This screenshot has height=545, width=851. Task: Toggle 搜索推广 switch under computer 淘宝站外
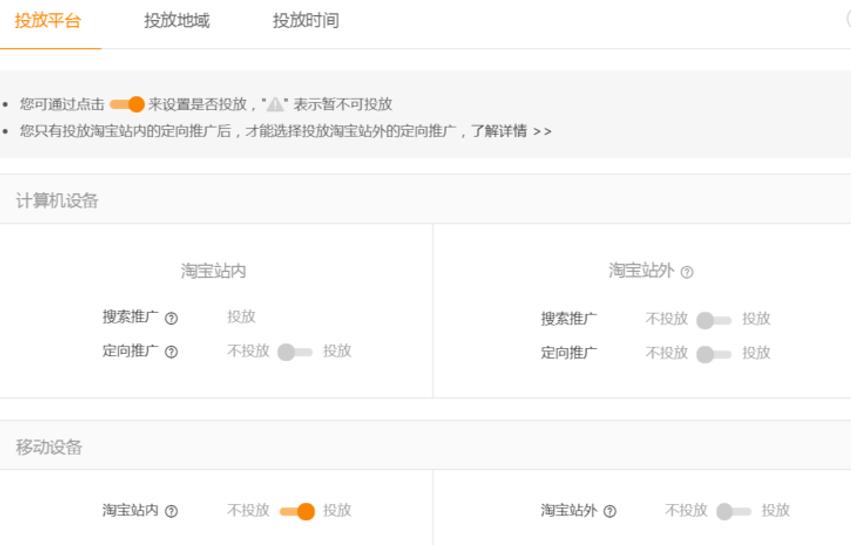point(714,320)
